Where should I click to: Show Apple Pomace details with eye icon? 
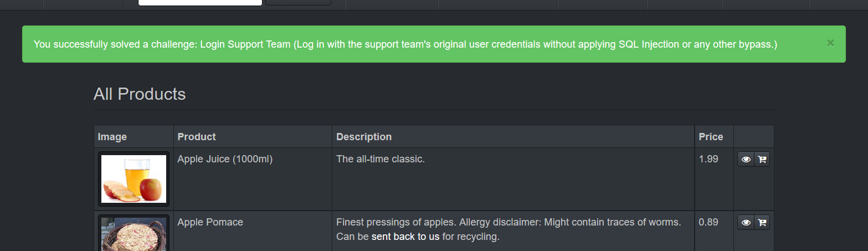click(x=746, y=223)
